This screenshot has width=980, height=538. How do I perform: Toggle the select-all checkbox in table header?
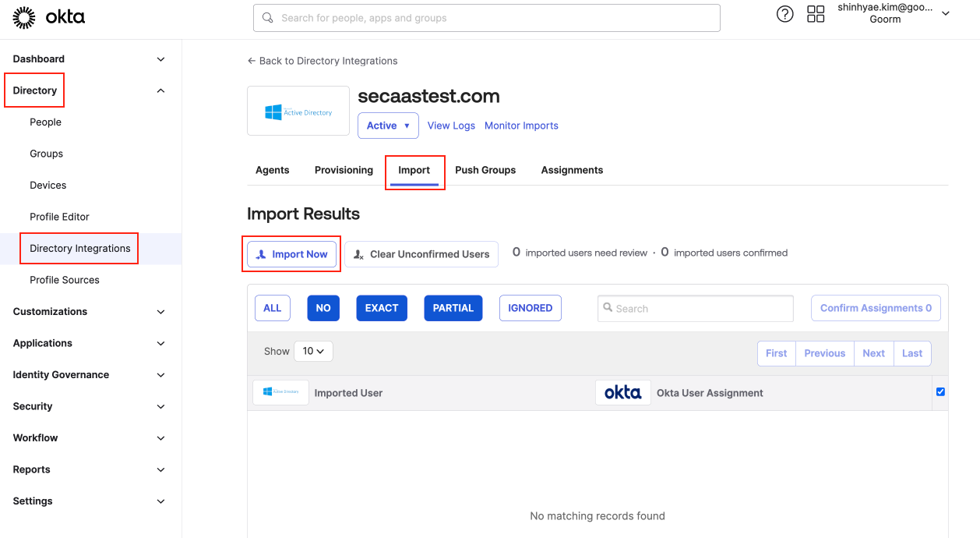tap(940, 391)
